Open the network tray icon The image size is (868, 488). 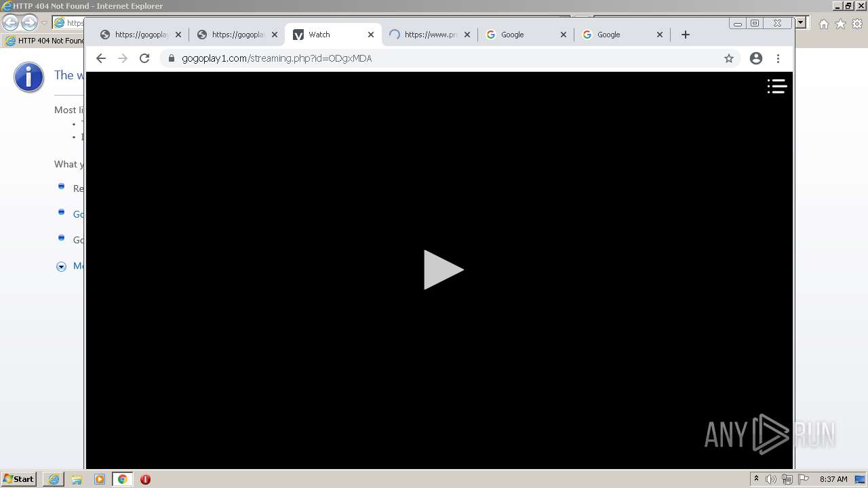(787, 479)
